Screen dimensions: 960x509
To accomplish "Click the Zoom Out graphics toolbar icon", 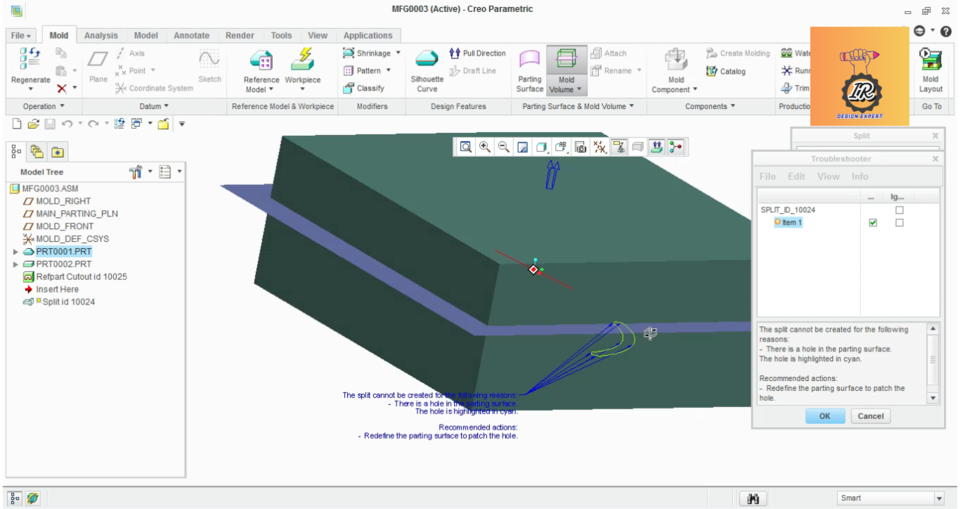I will pyautogui.click(x=504, y=147).
